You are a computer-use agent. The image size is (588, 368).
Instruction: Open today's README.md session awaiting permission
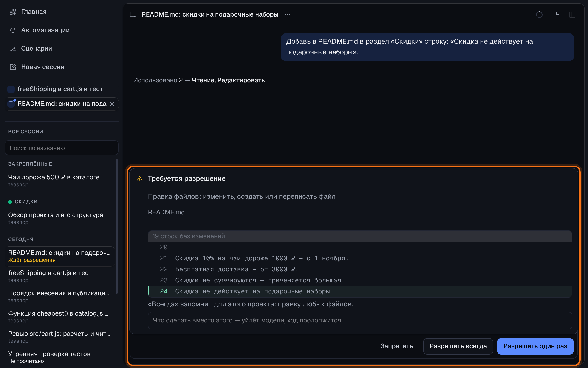tap(59, 256)
